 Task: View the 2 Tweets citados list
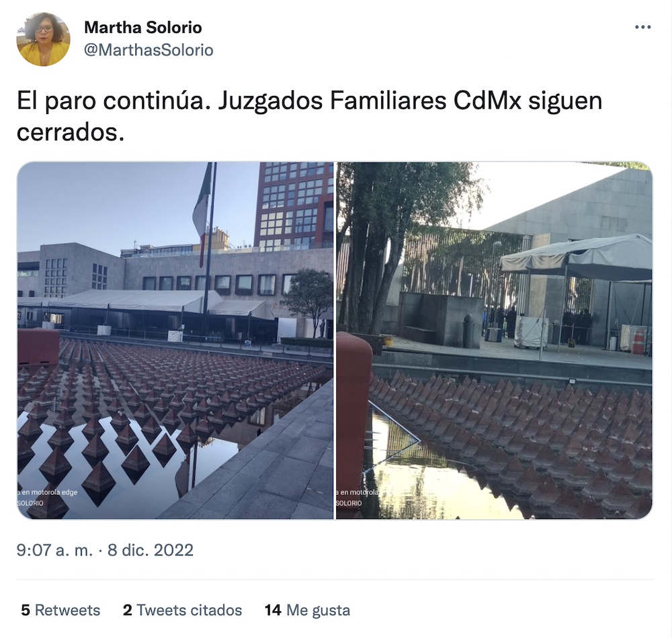tap(182, 610)
